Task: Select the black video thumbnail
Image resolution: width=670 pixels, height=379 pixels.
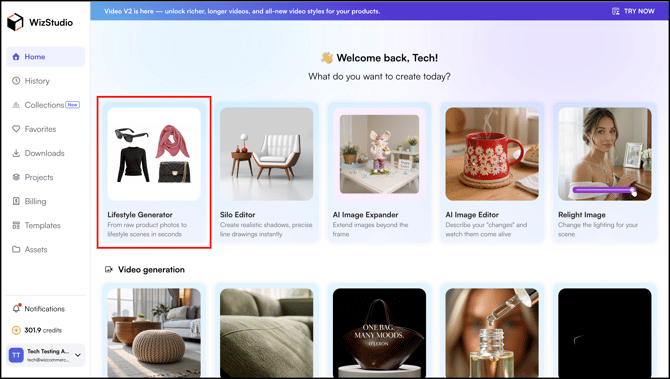Action: click(x=605, y=333)
